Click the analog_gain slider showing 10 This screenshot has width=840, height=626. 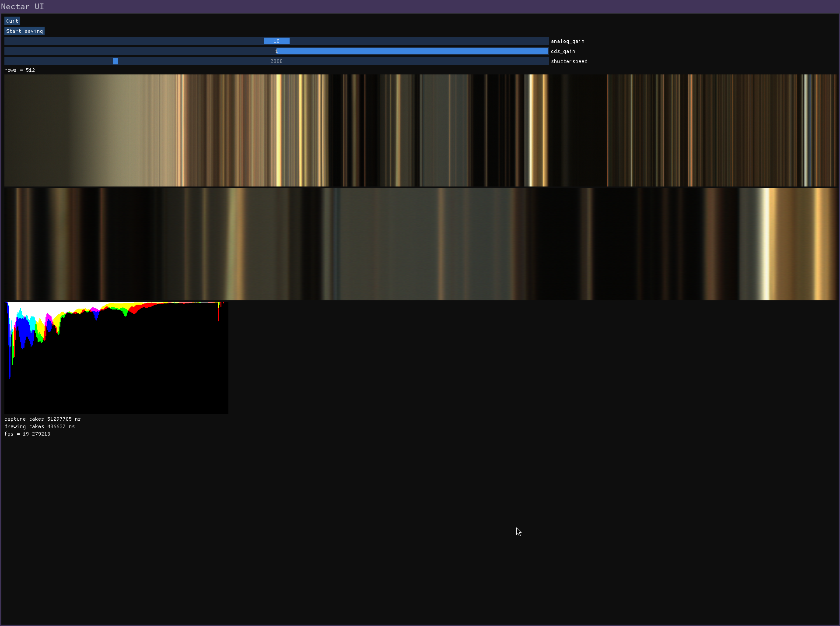276,41
